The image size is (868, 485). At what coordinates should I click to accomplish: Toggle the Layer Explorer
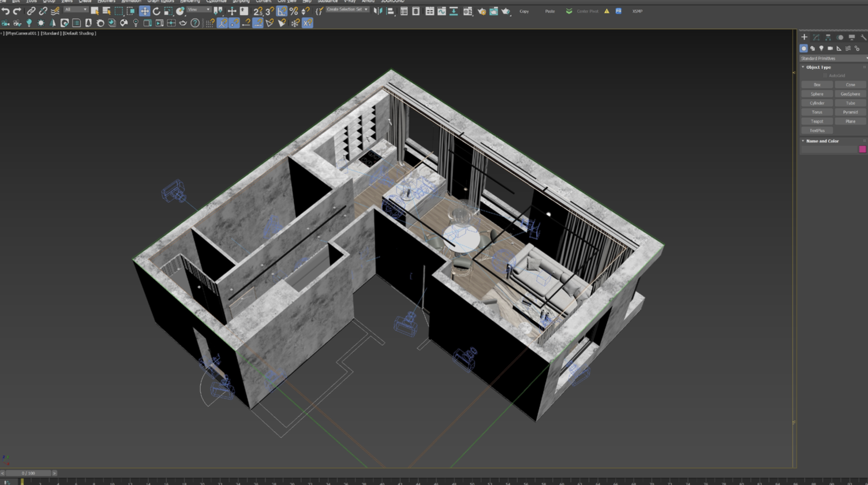coord(416,11)
